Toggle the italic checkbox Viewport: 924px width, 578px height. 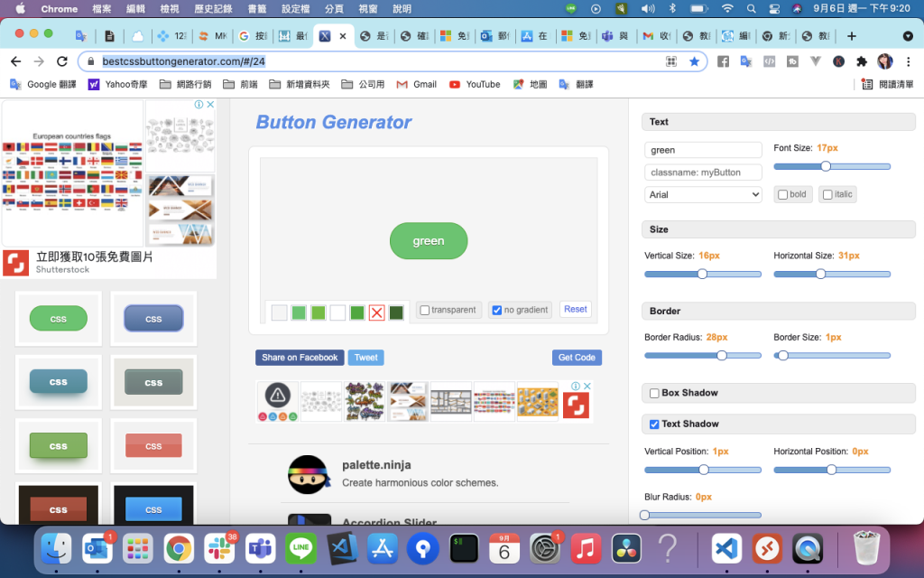(x=827, y=195)
